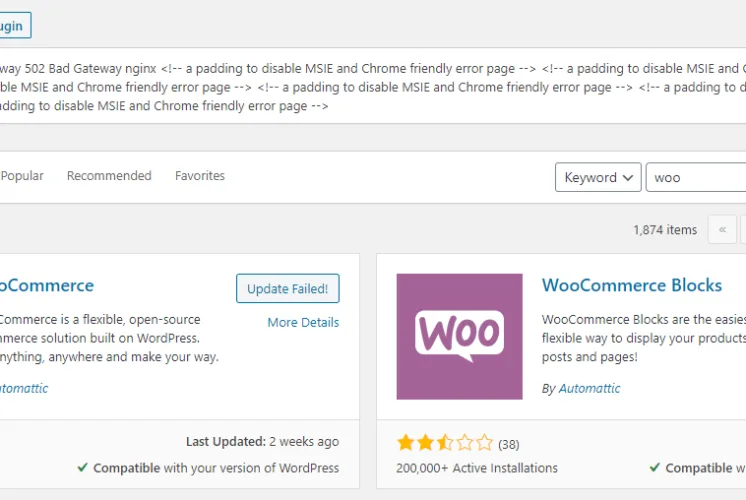746x500 pixels.
Task: Click the green compatible checkmark for WooCommerce
Action: pyautogui.click(x=82, y=467)
